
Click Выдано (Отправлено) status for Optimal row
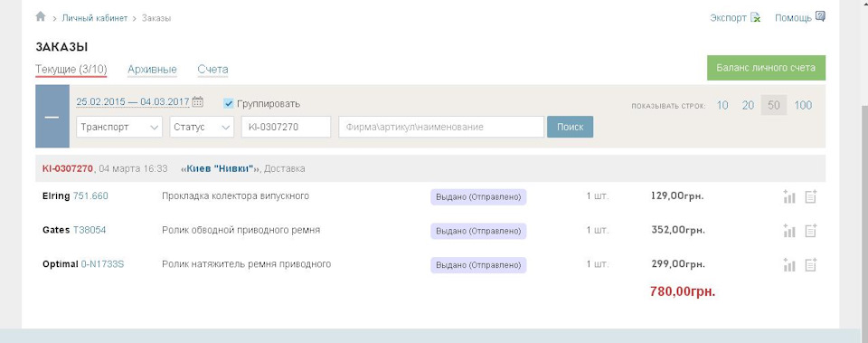(x=478, y=265)
